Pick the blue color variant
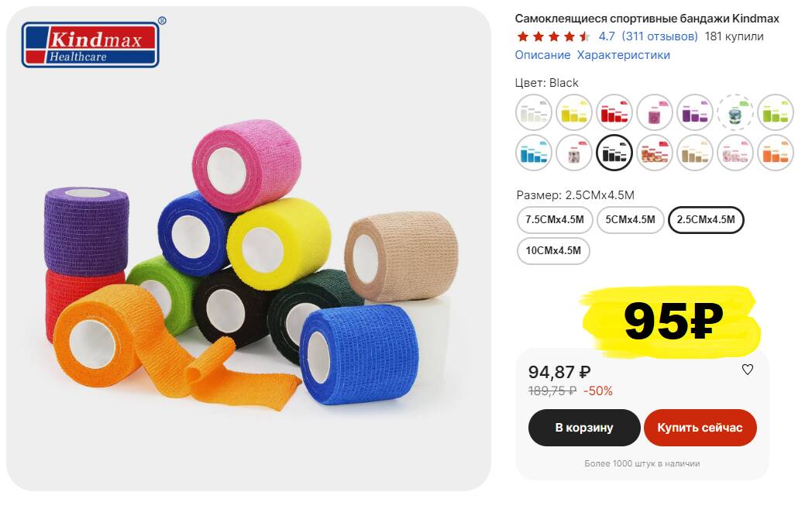 tap(533, 153)
